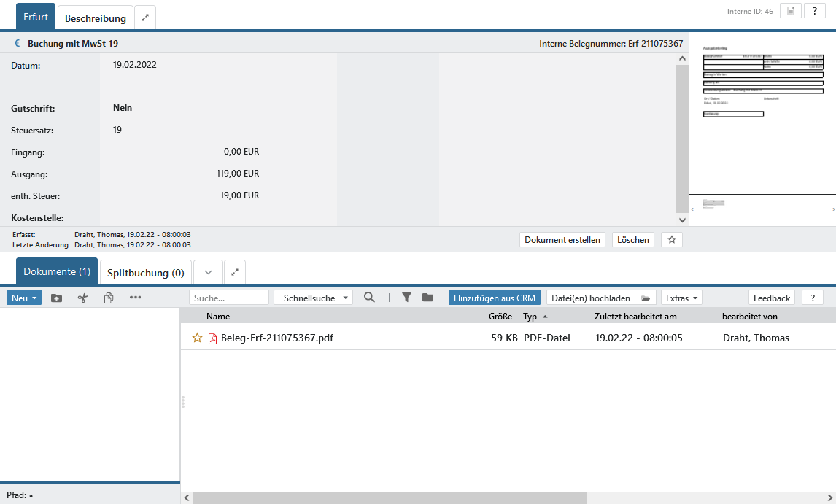Switch to the Beschreibung tab
Image resolution: width=836 pixels, height=504 pixels.
(x=96, y=18)
